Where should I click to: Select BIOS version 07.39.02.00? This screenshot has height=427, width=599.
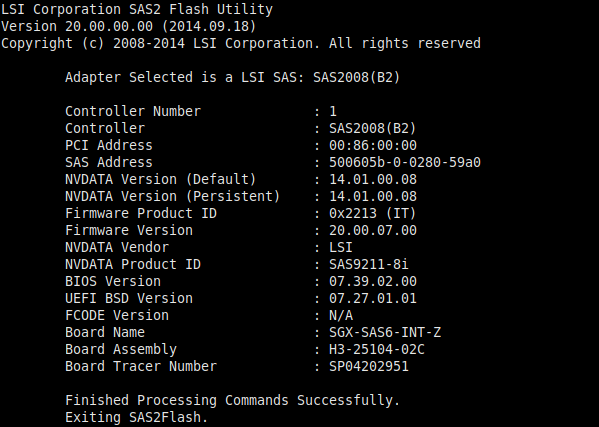[373, 281]
